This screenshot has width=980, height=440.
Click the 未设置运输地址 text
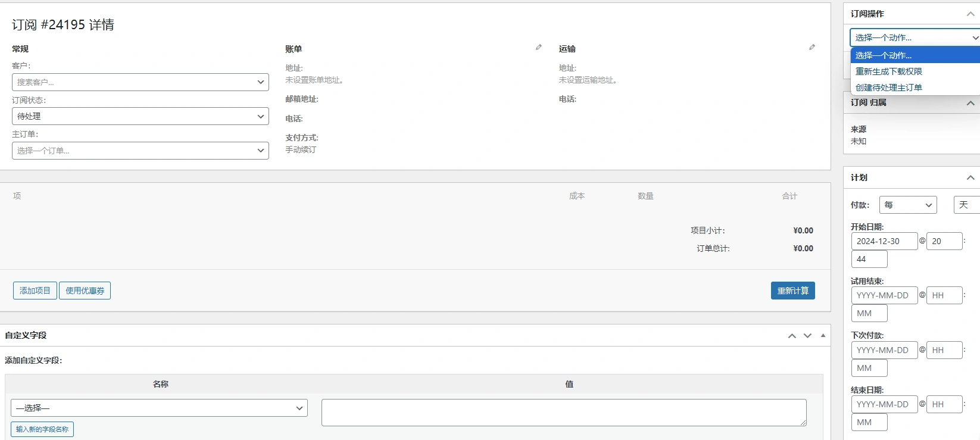[588, 80]
